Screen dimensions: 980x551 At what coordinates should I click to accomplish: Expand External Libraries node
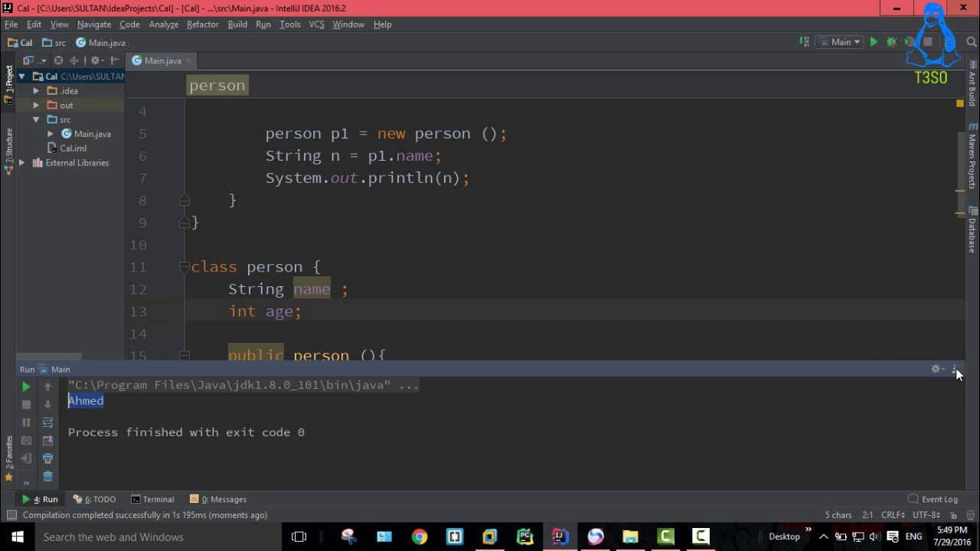(22, 163)
